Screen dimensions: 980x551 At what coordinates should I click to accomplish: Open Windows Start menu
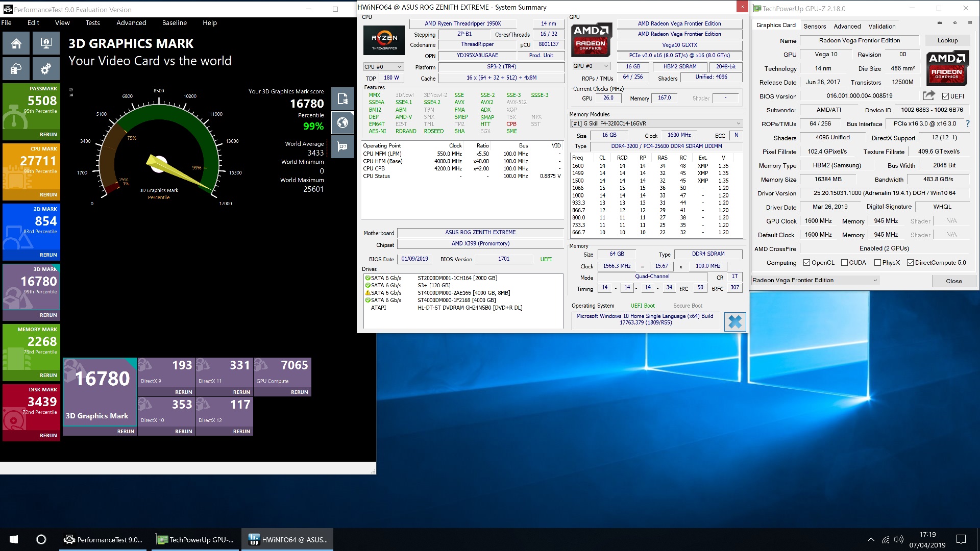(14, 539)
